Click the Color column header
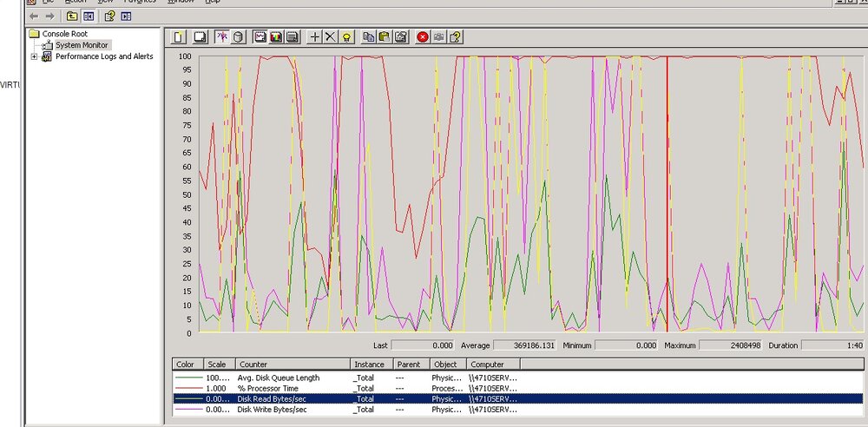Screen dimensions: 868x427 coord(187,365)
